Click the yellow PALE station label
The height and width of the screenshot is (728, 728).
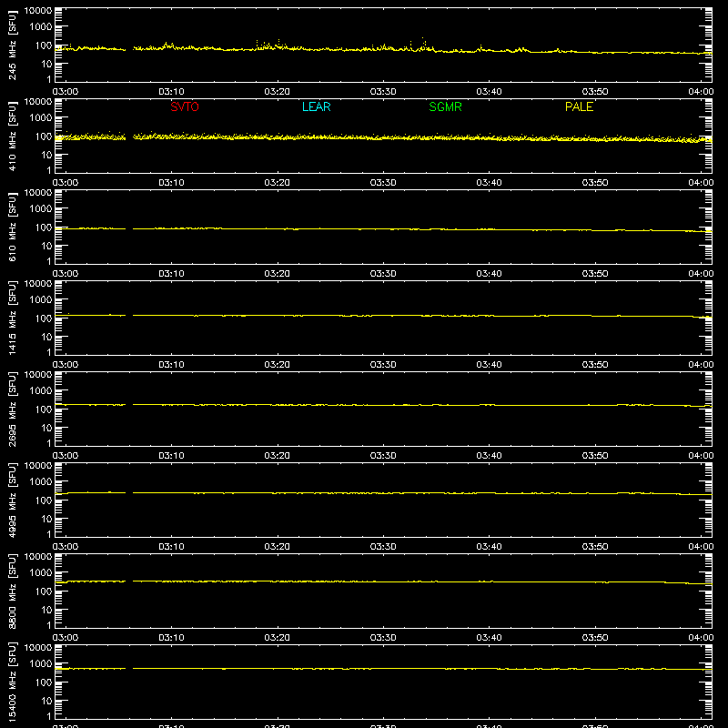click(x=579, y=106)
